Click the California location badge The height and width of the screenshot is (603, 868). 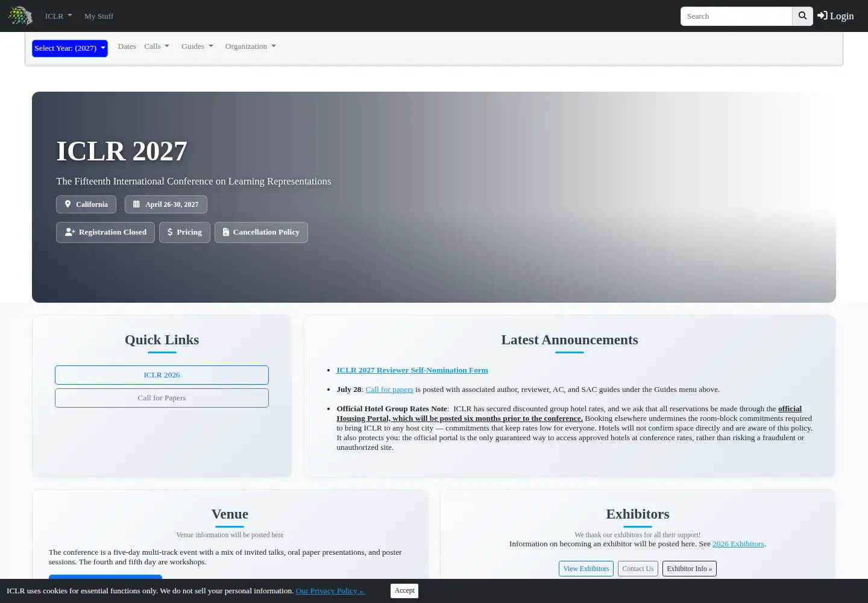pos(86,204)
